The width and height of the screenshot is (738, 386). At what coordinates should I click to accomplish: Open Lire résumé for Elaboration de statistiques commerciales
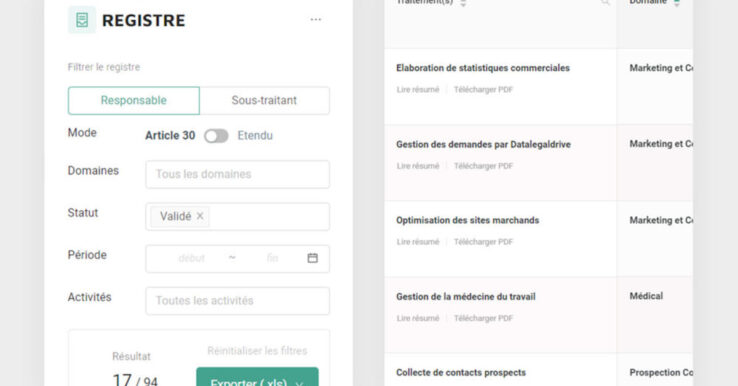point(417,89)
